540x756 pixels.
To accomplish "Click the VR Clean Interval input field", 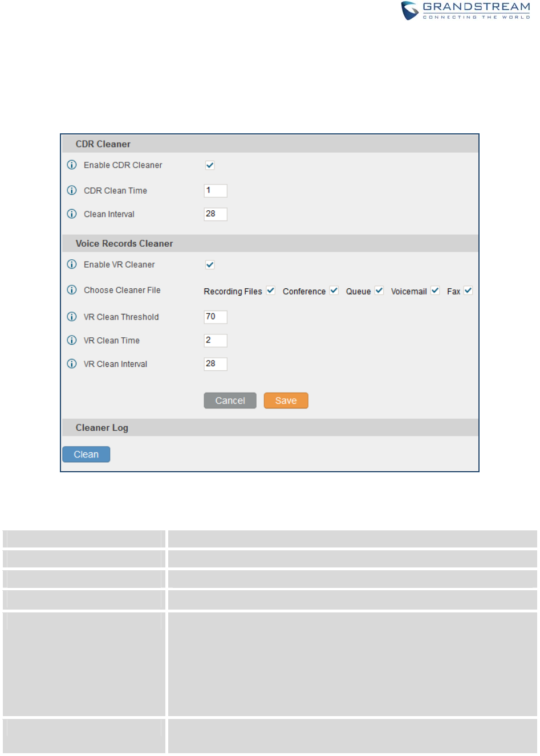I will (x=216, y=364).
